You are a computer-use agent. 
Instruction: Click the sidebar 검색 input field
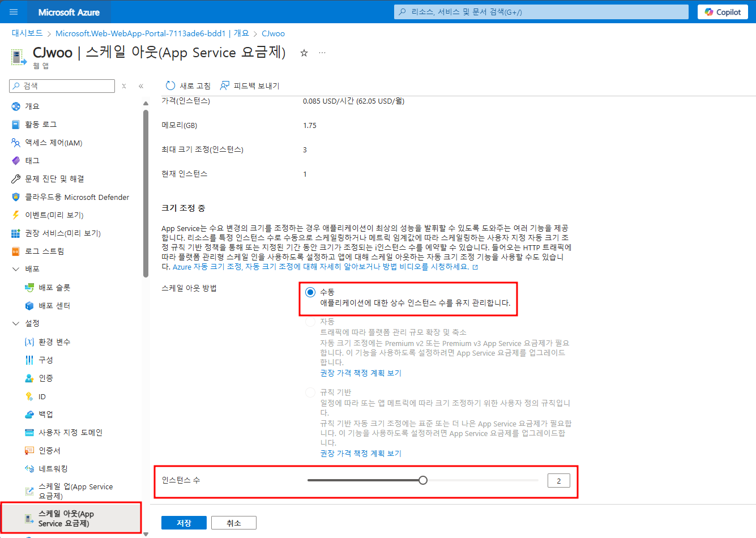click(62, 86)
